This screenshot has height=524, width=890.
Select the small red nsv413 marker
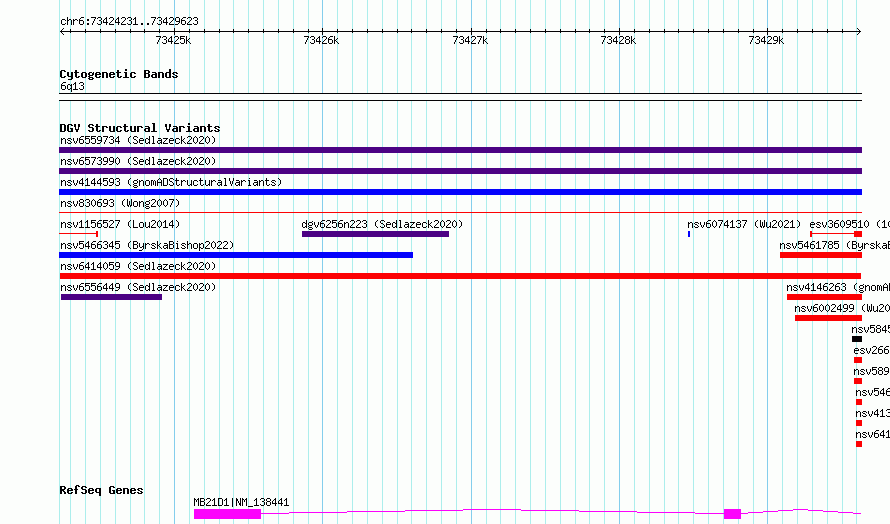[x=859, y=423]
